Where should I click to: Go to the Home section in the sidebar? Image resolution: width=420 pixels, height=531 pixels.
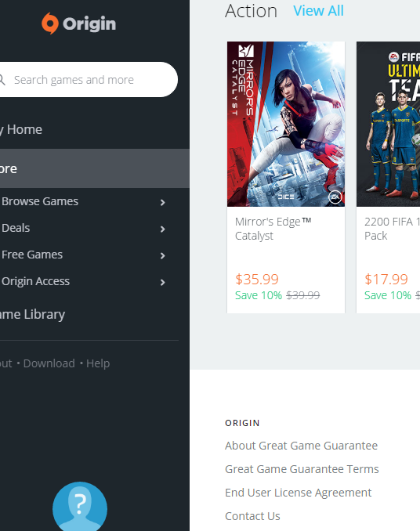[x=21, y=129]
